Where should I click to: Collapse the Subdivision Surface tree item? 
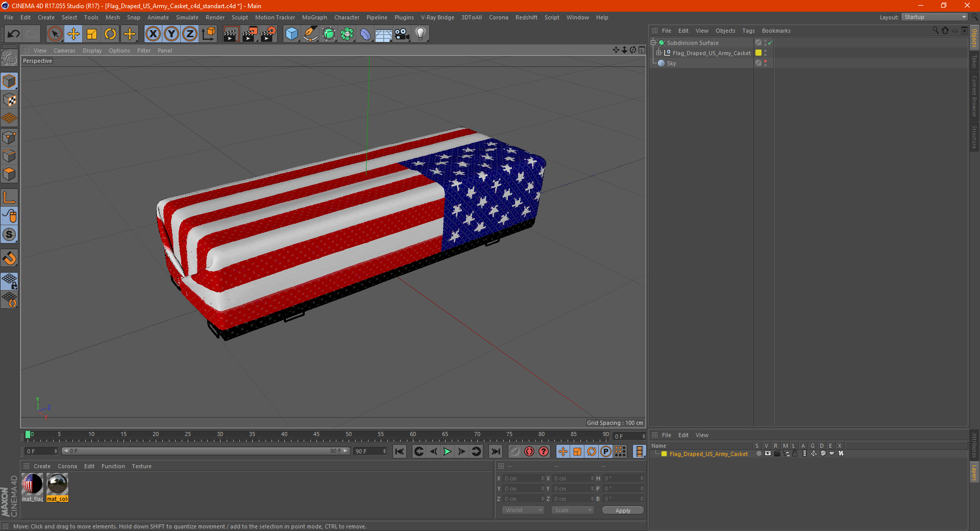(653, 43)
